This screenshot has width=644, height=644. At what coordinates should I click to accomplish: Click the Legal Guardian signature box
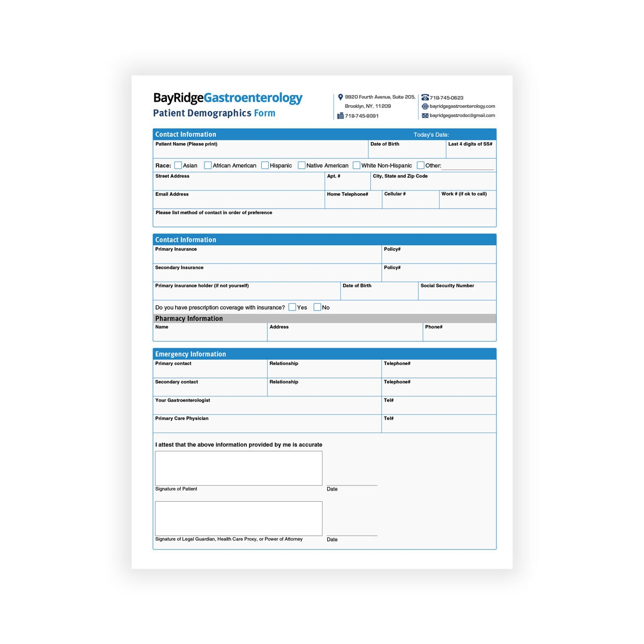(x=239, y=518)
